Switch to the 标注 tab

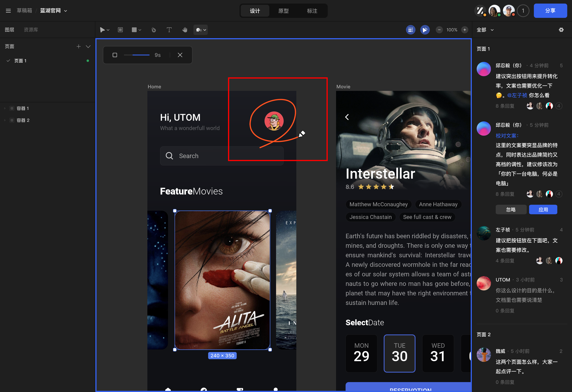point(312,11)
